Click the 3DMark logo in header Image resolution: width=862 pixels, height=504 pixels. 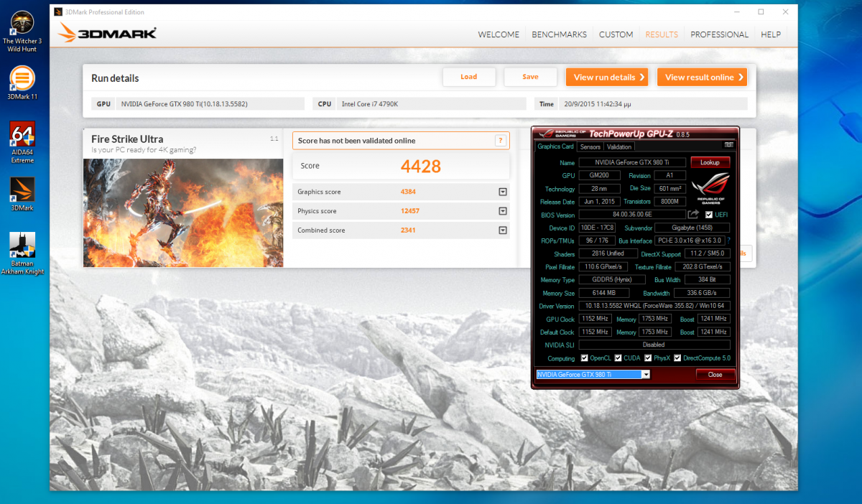pyautogui.click(x=107, y=32)
